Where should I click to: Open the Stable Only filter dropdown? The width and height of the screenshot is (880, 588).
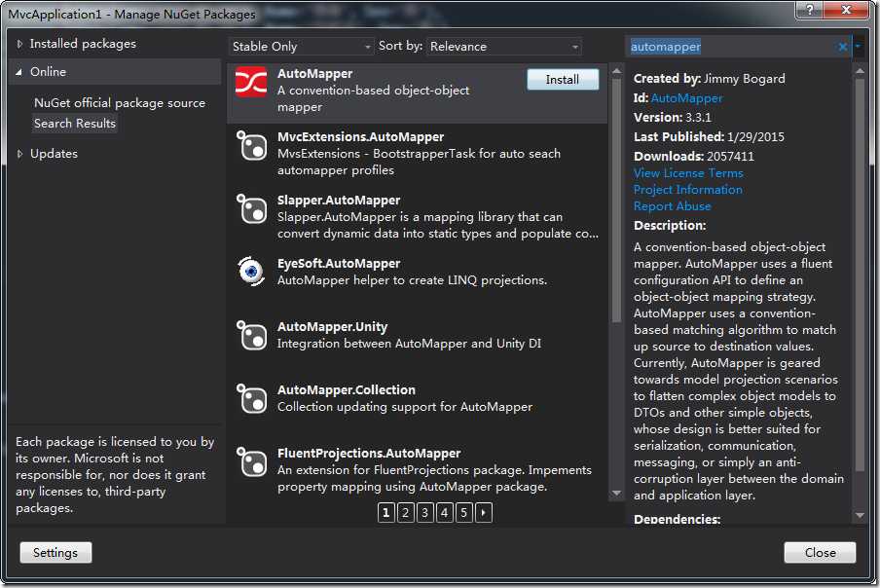click(301, 47)
